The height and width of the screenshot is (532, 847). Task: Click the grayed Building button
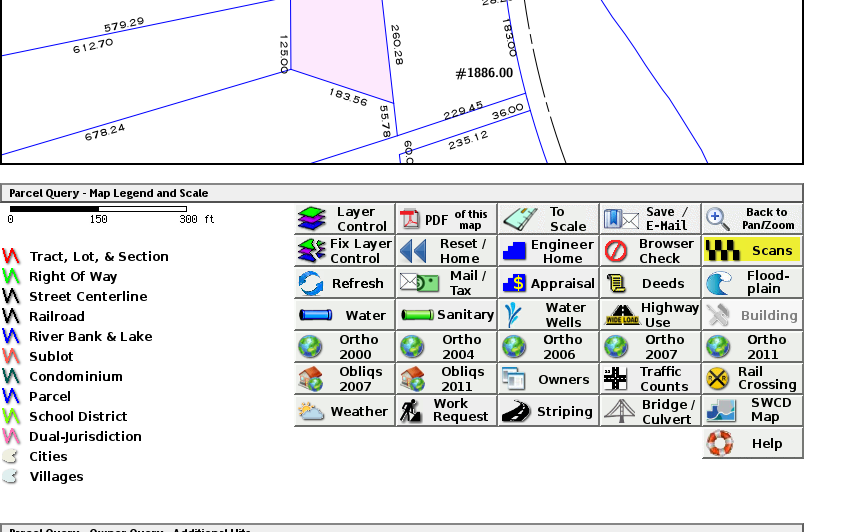click(x=752, y=315)
